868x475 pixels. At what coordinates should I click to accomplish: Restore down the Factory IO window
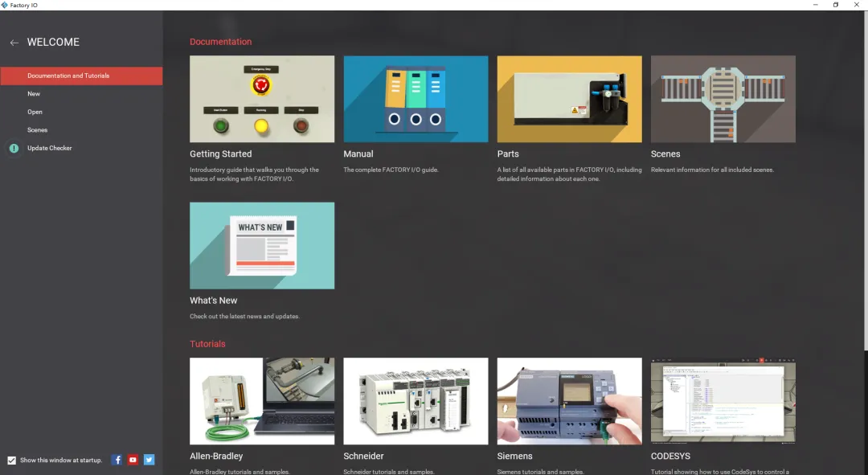pos(836,5)
